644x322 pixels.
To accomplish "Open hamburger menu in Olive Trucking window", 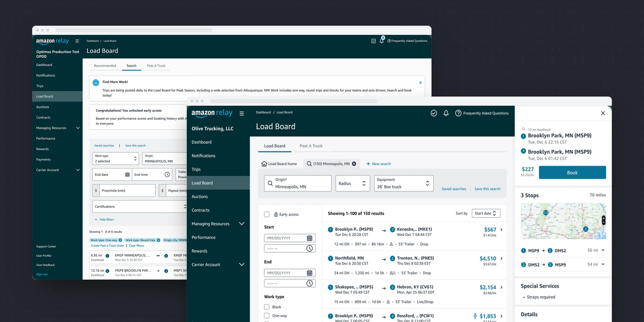I will (x=242, y=114).
